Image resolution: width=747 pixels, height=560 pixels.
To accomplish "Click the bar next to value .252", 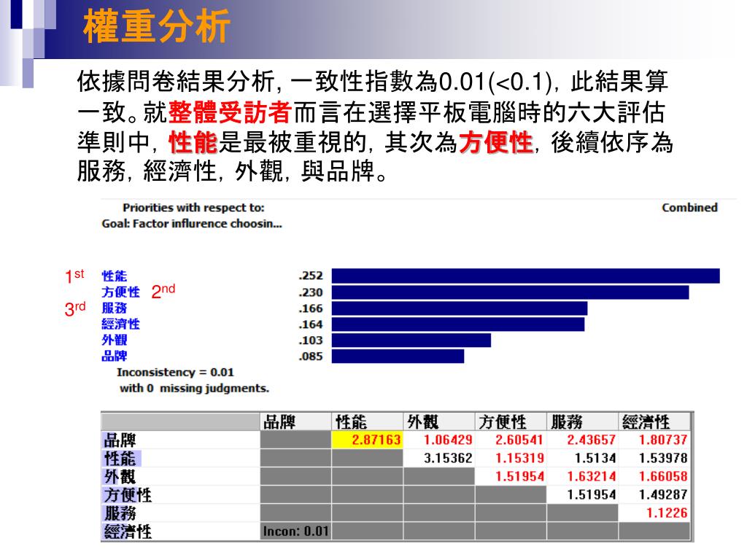I will coord(525,276).
